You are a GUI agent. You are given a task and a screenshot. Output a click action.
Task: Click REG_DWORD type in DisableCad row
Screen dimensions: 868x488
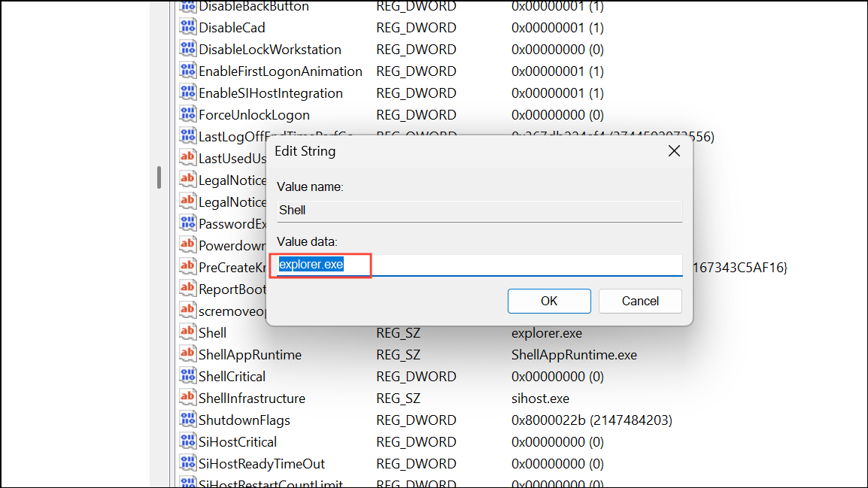(x=416, y=28)
